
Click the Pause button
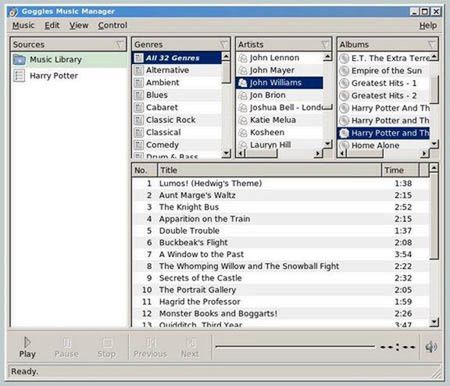click(x=67, y=347)
